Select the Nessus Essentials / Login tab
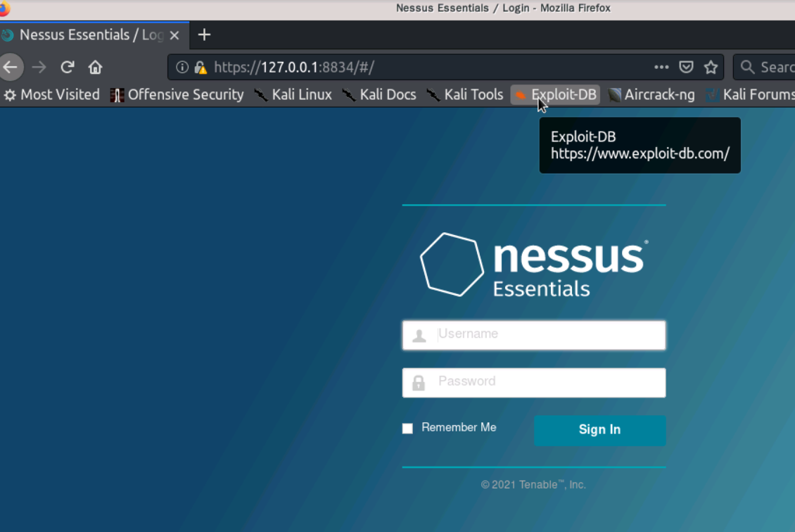This screenshot has width=795, height=532. click(94, 35)
